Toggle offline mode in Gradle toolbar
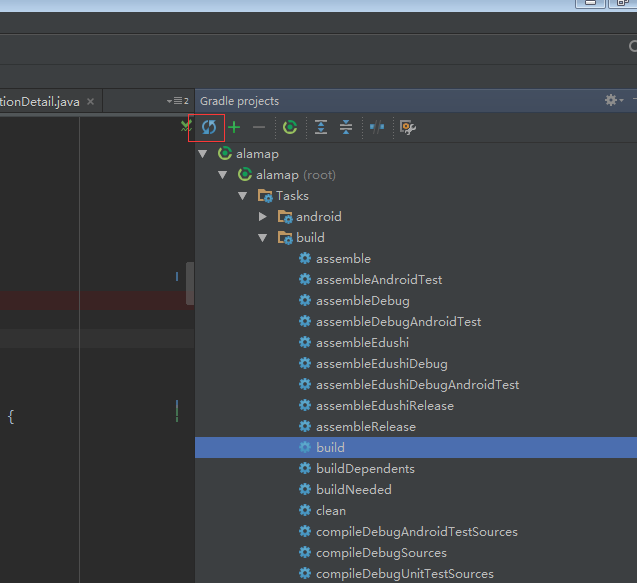 [x=377, y=127]
